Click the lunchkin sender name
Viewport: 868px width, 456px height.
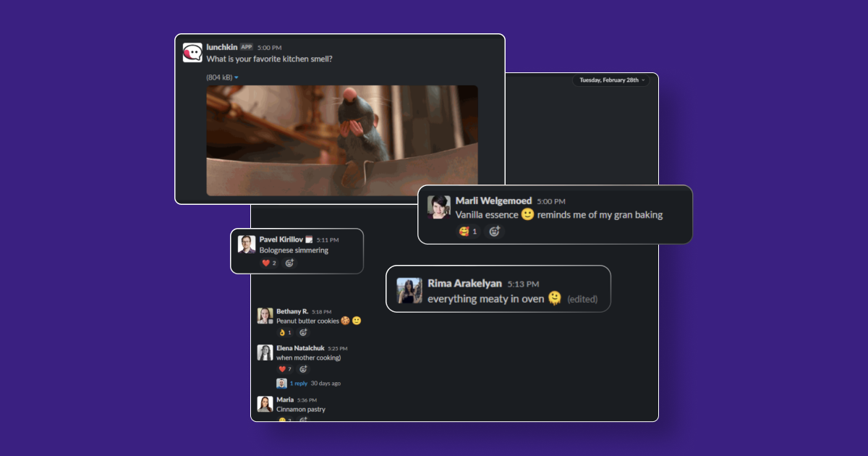221,47
